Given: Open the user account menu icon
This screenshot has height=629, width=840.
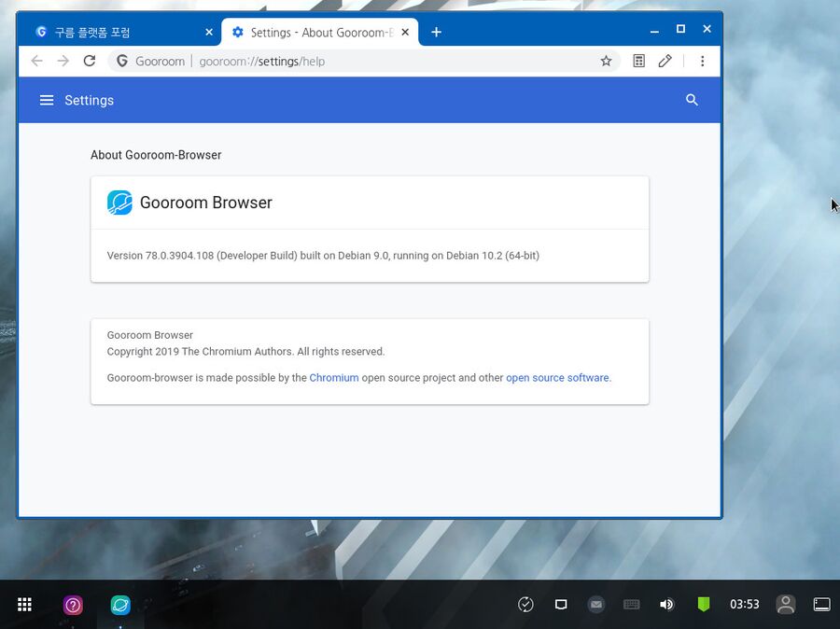Looking at the screenshot, I should (x=786, y=605).
